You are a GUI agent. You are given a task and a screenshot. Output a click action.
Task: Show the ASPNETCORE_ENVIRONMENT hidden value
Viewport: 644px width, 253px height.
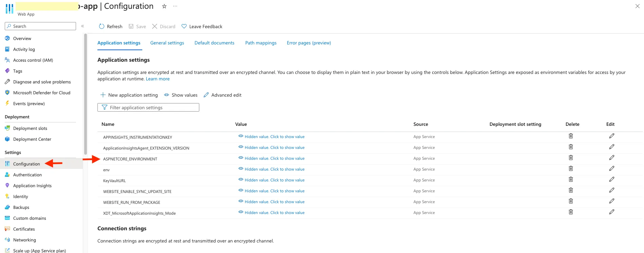(272, 158)
